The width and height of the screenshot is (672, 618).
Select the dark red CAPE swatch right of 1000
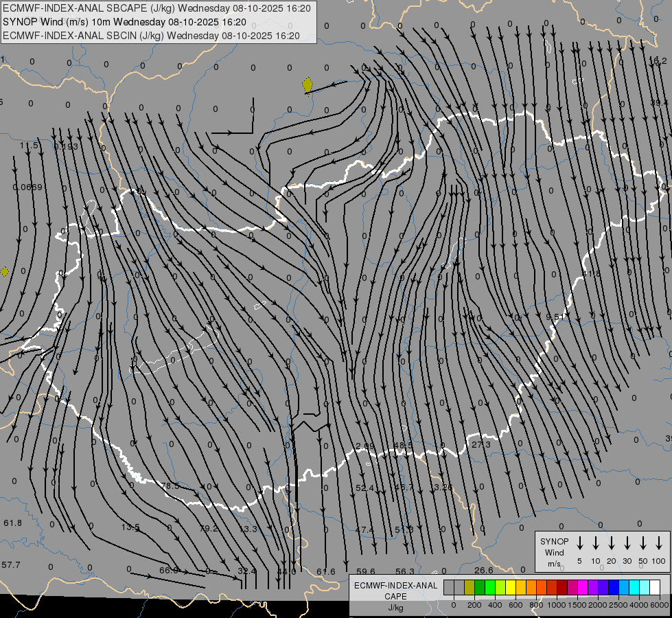(562, 587)
